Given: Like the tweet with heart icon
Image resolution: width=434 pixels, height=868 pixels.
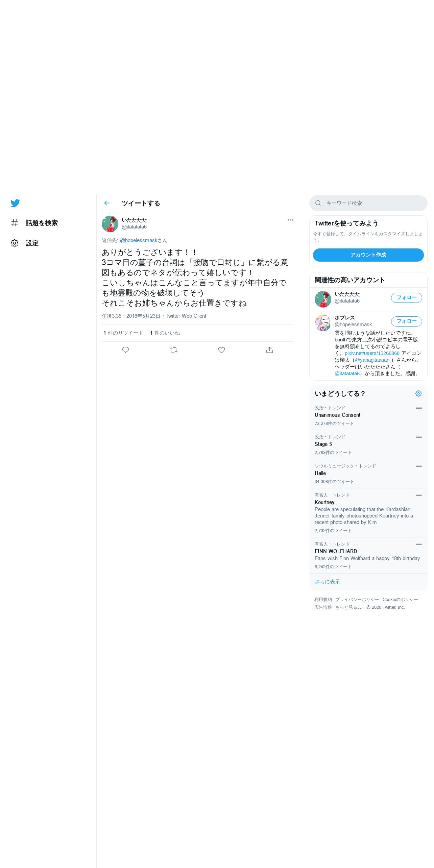Looking at the screenshot, I should (x=221, y=350).
